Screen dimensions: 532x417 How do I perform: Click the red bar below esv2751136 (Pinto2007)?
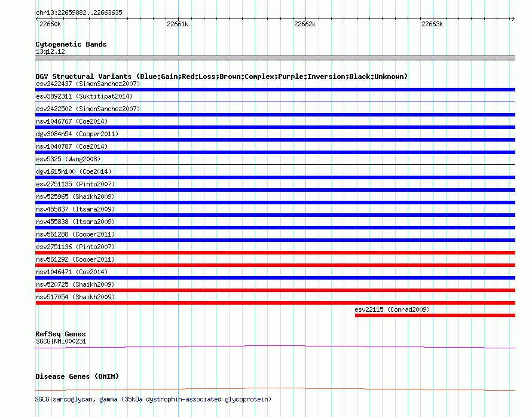275,253
